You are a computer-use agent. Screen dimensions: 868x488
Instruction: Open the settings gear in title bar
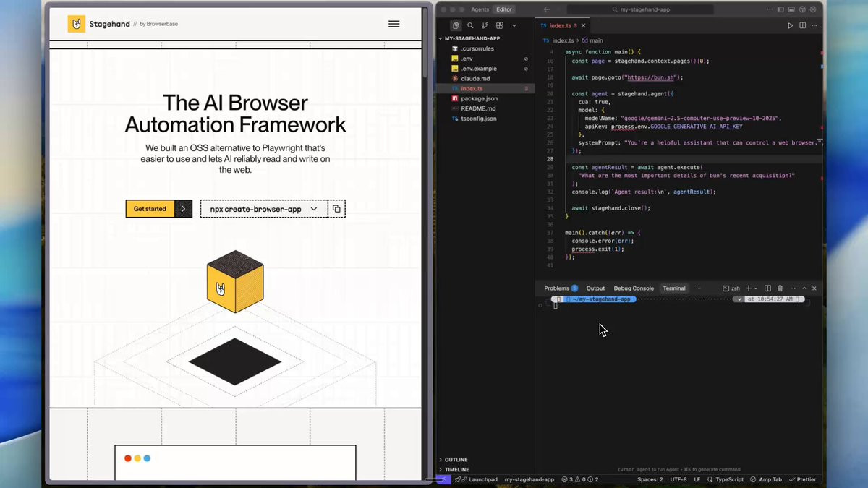point(814,9)
